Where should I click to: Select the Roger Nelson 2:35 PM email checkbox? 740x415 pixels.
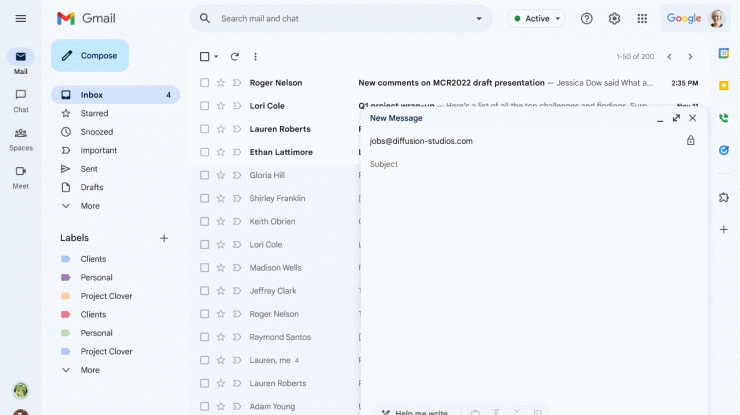(x=204, y=83)
